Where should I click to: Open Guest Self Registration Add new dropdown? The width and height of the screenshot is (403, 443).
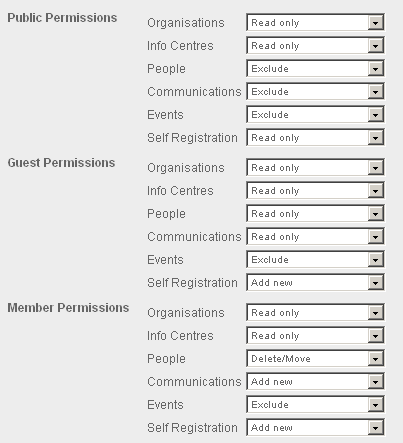coord(315,283)
